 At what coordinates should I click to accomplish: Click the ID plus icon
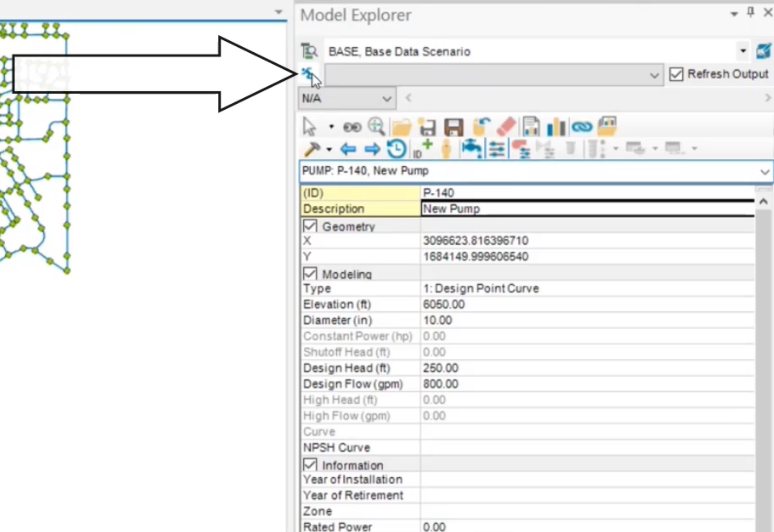[x=423, y=149]
